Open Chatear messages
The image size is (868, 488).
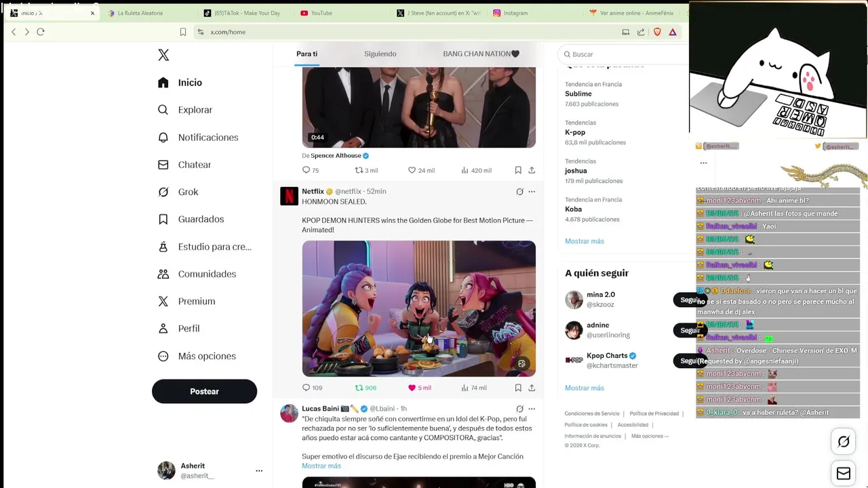184,165
